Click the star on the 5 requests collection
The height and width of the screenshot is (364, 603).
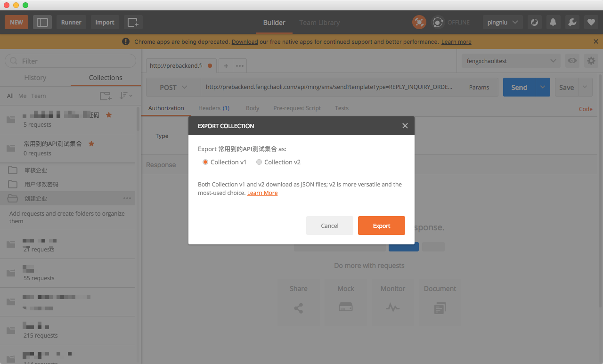pyautogui.click(x=109, y=115)
